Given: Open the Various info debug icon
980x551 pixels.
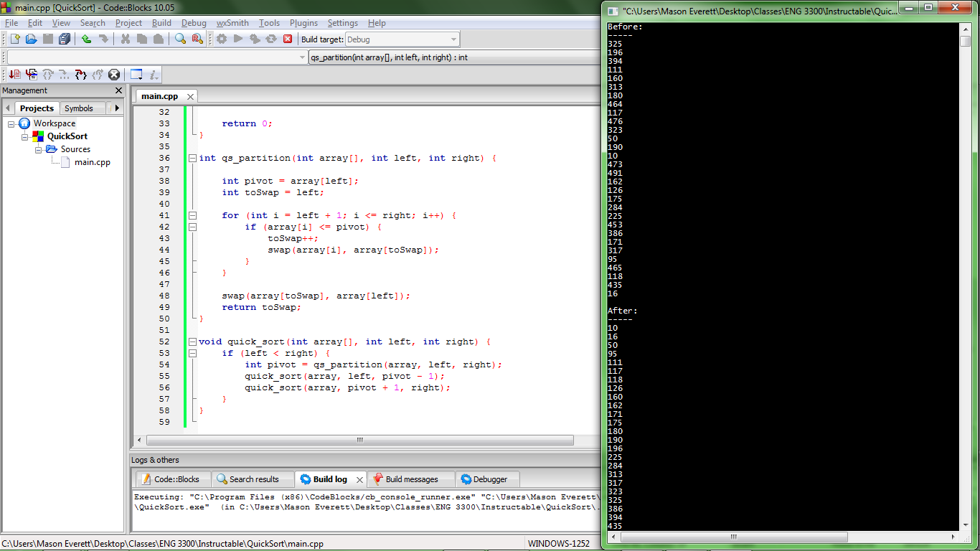Looking at the screenshot, I should 154,75.
